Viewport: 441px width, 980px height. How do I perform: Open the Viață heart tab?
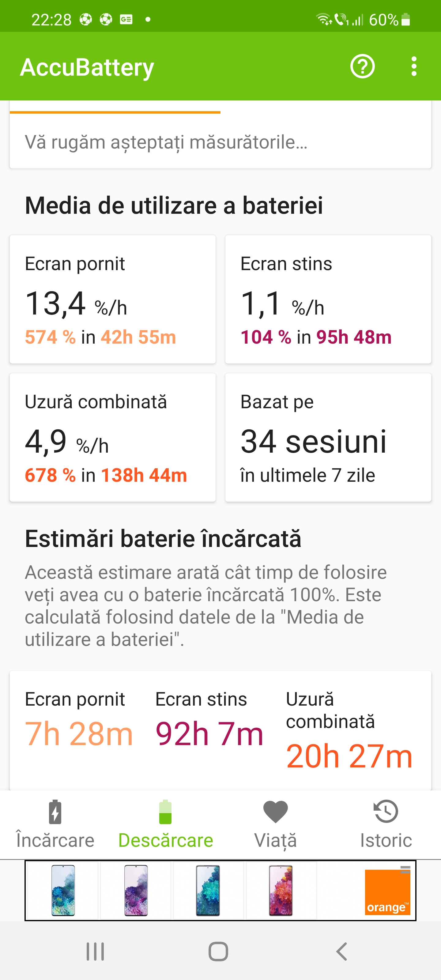tap(276, 824)
